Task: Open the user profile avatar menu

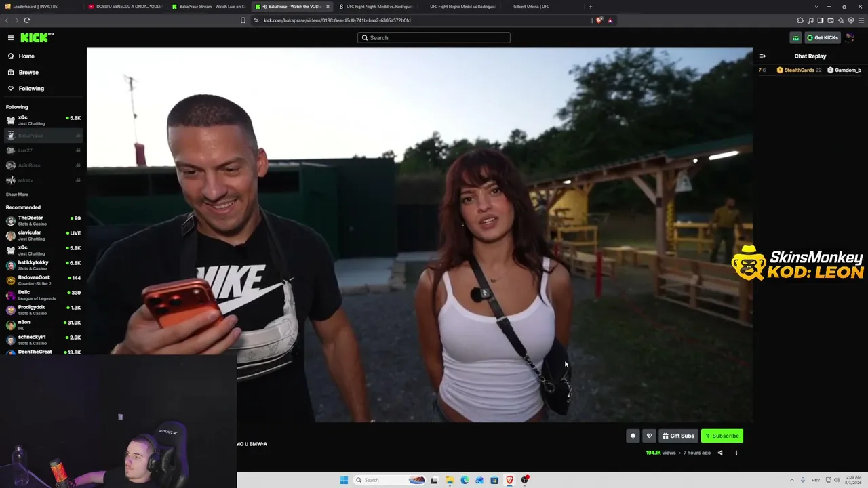Action: click(x=850, y=38)
